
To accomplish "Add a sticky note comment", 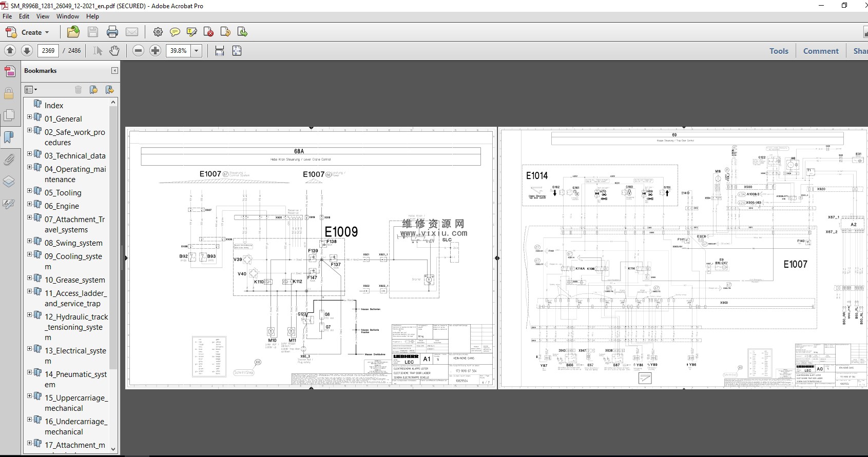I will (x=175, y=32).
